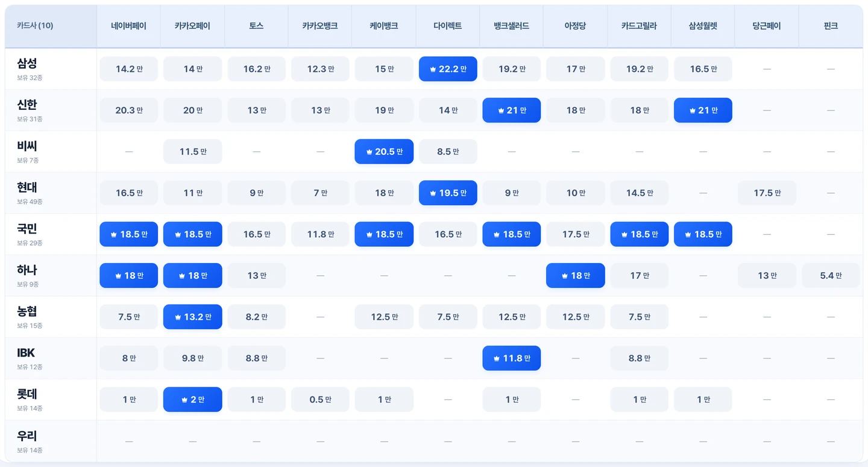Select crown icon in 국민 카드고릴라 cell
The width and height of the screenshot is (868, 467).
625,235
